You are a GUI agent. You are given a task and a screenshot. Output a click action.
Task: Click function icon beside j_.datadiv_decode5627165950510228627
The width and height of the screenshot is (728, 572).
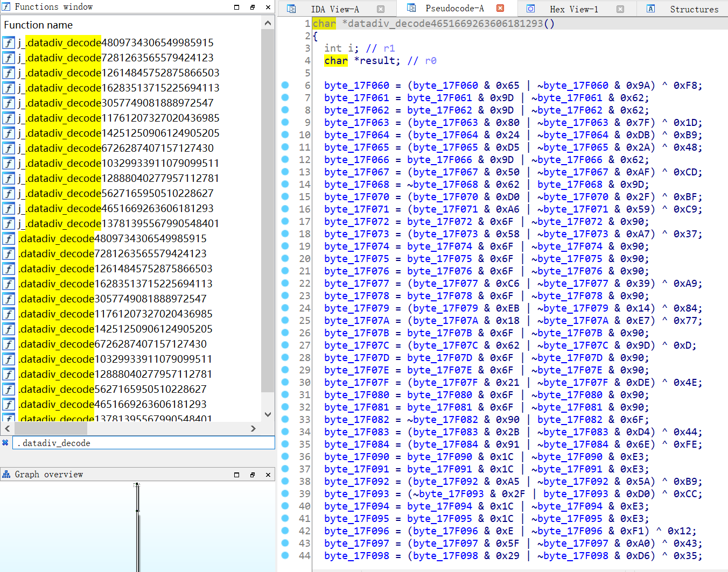click(9, 193)
